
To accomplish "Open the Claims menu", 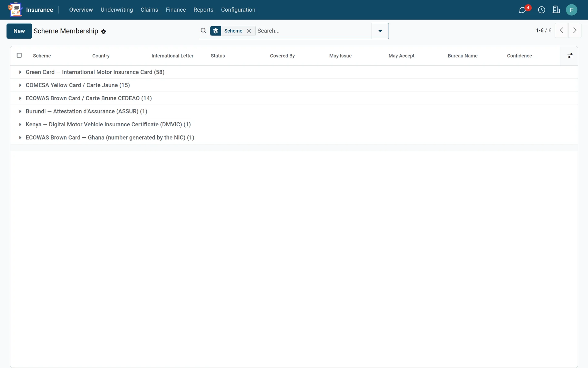I will [x=149, y=10].
